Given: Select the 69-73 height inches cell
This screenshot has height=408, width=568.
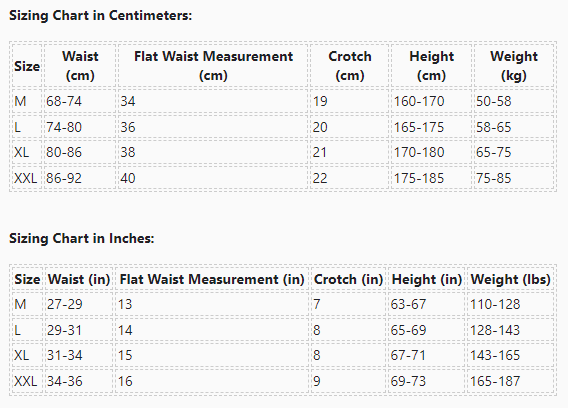Looking at the screenshot, I should tap(426, 381).
